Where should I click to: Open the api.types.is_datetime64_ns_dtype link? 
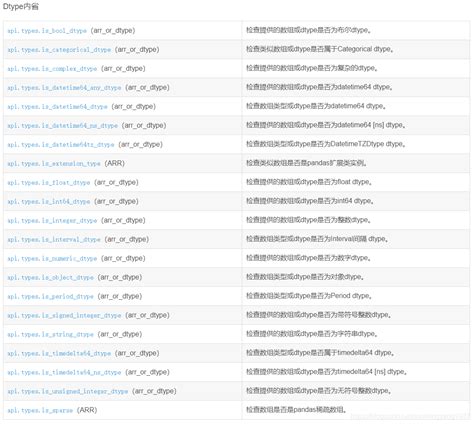pyautogui.click(x=63, y=126)
